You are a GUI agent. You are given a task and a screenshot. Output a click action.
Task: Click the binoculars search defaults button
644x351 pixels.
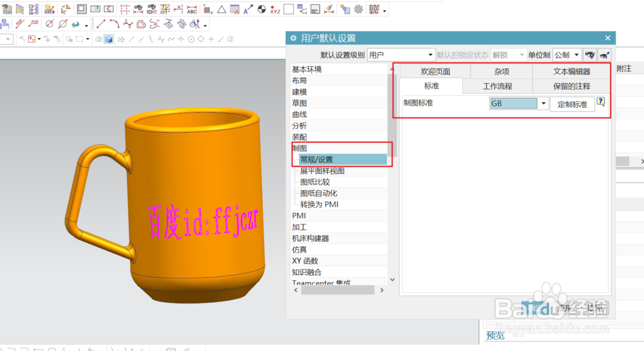pyautogui.click(x=590, y=55)
